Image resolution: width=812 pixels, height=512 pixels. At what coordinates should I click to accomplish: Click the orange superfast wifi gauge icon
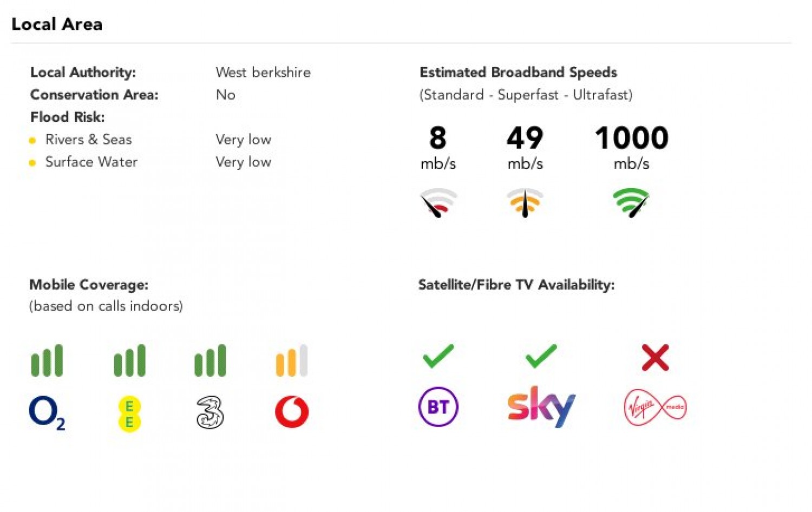pos(525,202)
